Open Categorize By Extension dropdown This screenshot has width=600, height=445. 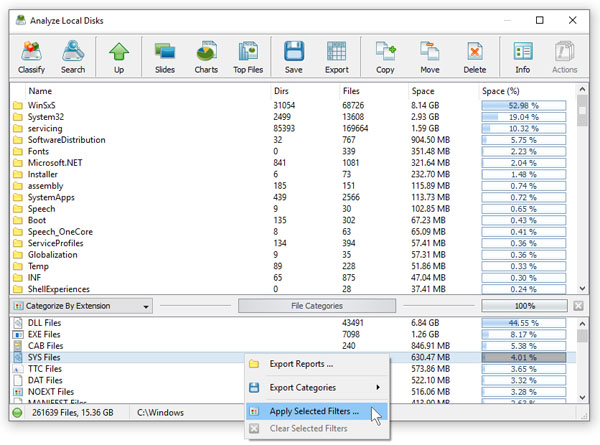click(x=82, y=306)
